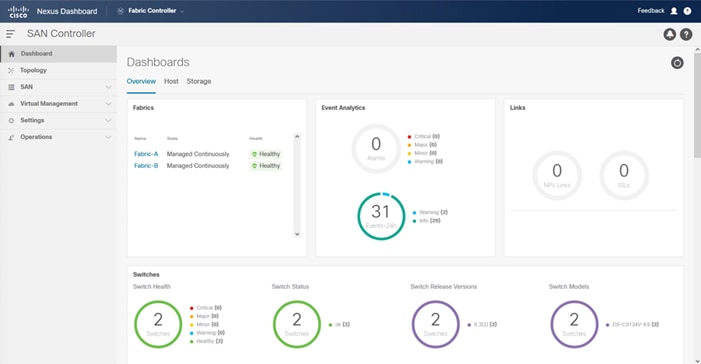701x364 pixels.
Task: Switch to the Storage tab
Action: coord(199,81)
